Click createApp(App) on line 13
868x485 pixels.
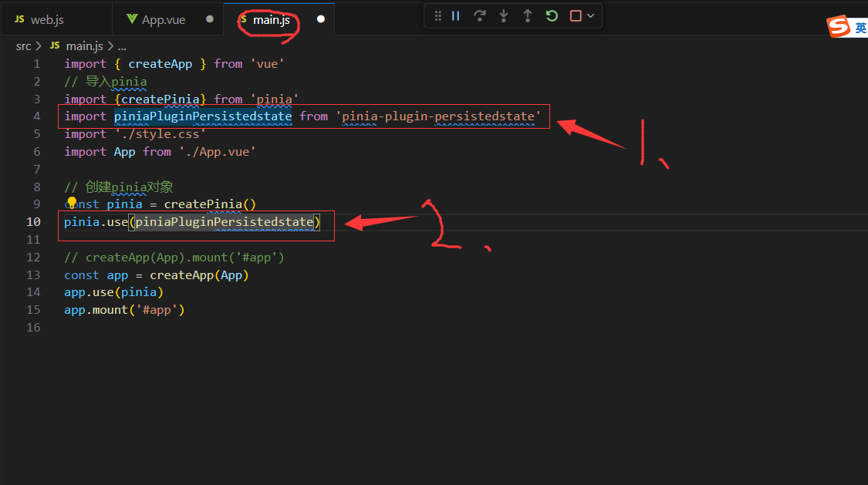[x=199, y=274]
